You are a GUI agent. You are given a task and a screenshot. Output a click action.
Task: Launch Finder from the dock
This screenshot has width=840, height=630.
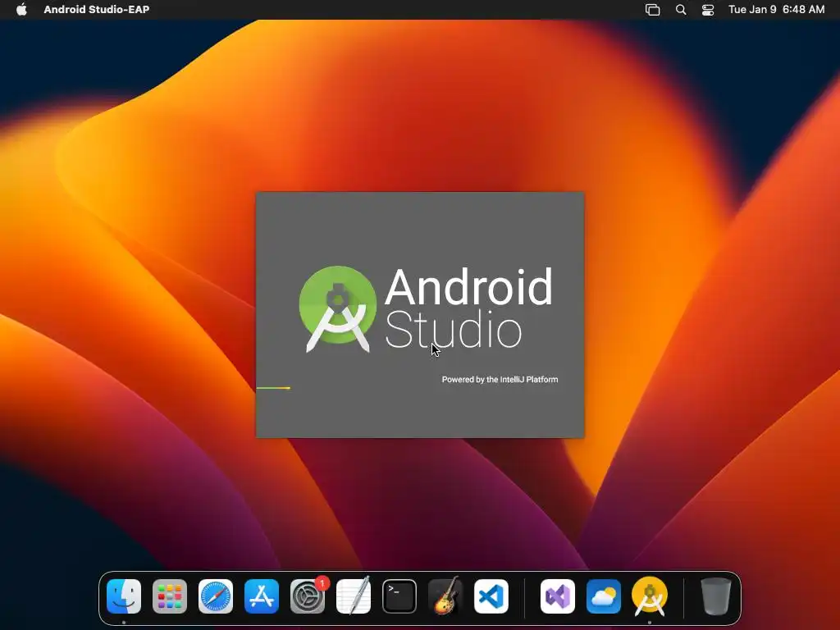click(124, 596)
